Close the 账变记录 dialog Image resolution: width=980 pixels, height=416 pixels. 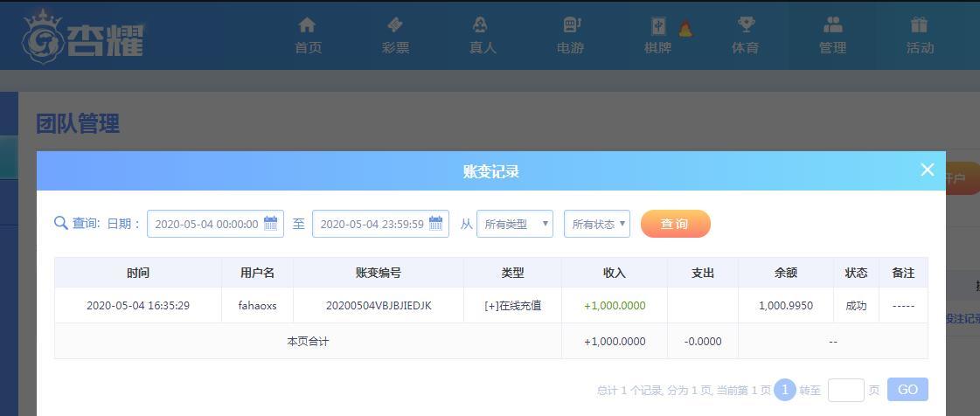[x=928, y=170]
